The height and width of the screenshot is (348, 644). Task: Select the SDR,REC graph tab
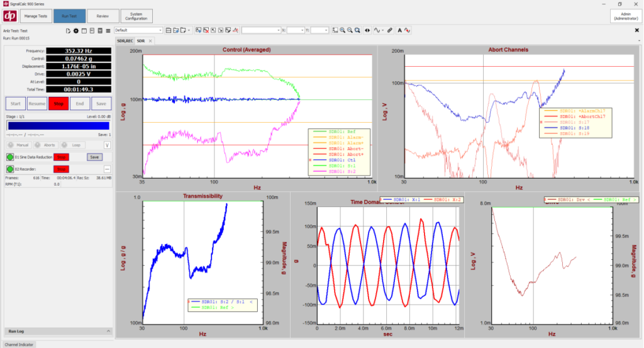(x=125, y=41)
